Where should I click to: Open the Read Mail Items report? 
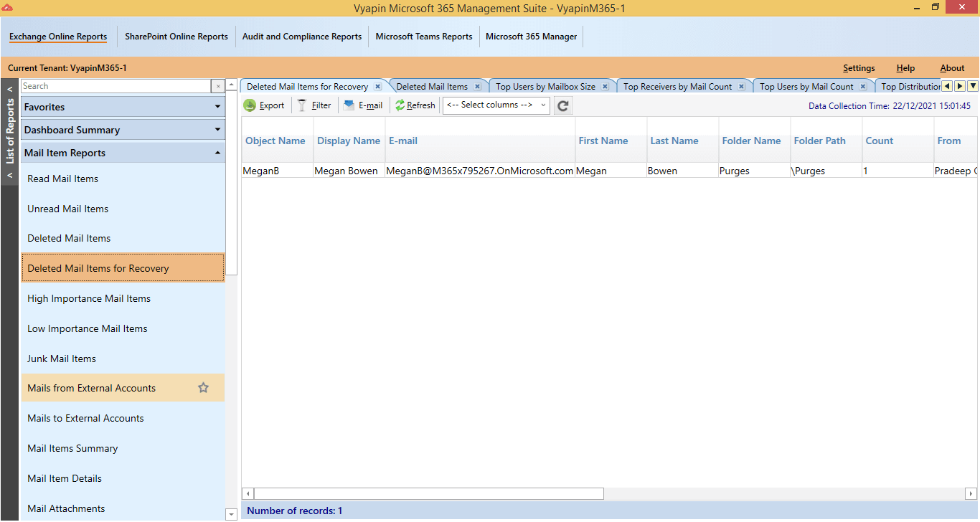pyautogui.click(x=123, y=179)
